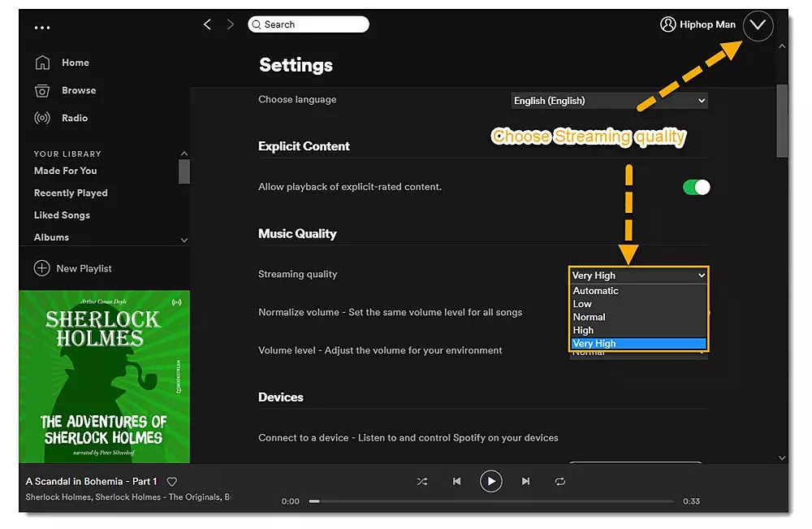Click the YOUR LIBRARY heading
This screenshot has height=529, width=812.
pyautogui.click(x=67, y=154)
